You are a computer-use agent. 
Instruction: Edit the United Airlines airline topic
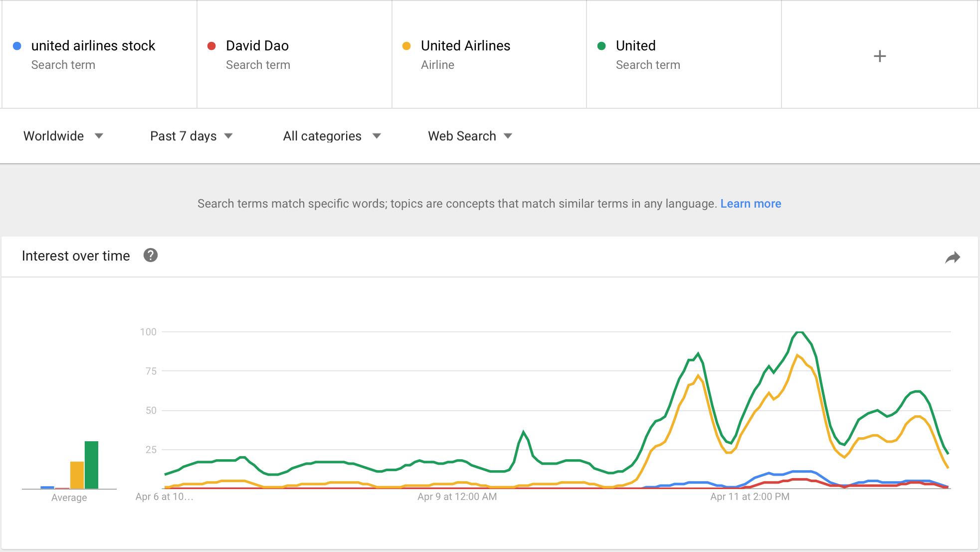(489, 54)
